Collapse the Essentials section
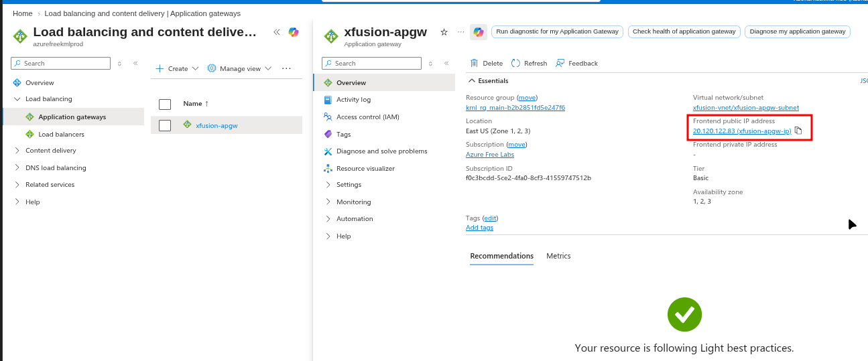The height and width of the screenshot is (361, 868). (x=472, y=80)
